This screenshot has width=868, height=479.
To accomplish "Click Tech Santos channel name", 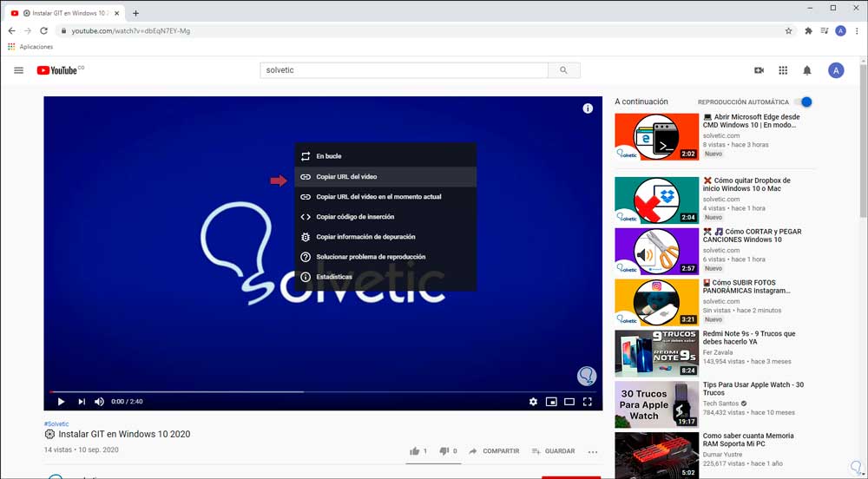I will (720, 404).
